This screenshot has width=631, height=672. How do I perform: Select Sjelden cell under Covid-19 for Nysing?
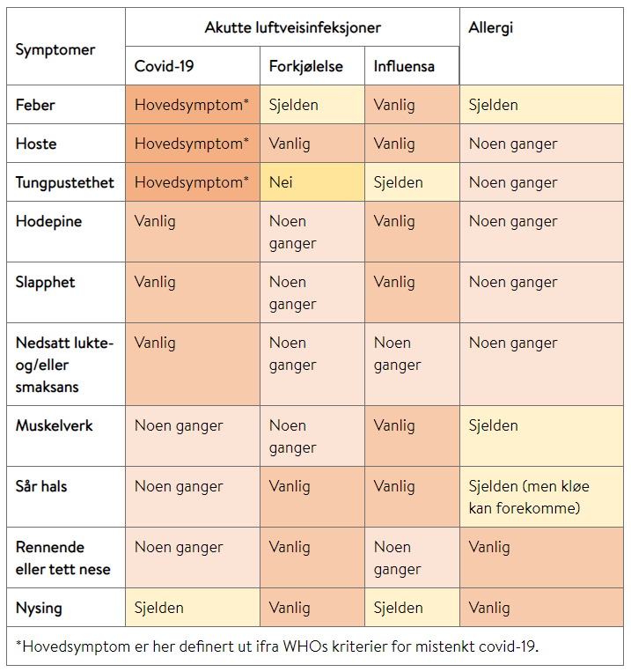(x=193, y=608)
